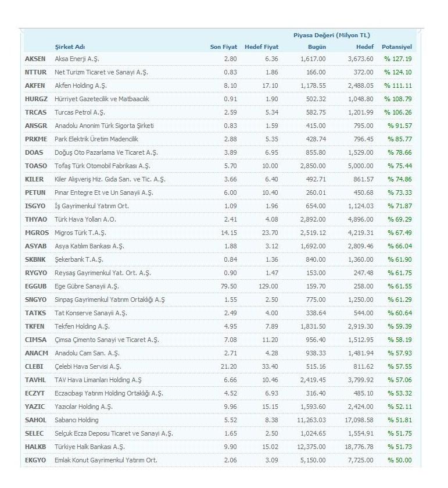
Task: Open Türk Hava Yolları A.O. row
Action: (218, 219)
